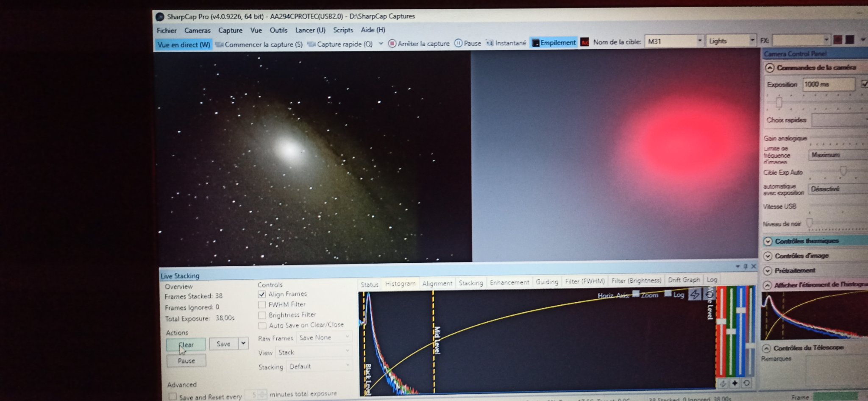Image resolution: width=868 pixels, height=401 pixels.
Task: Click the pin icon on Live Stacking panel
Action: pos(746,266)
